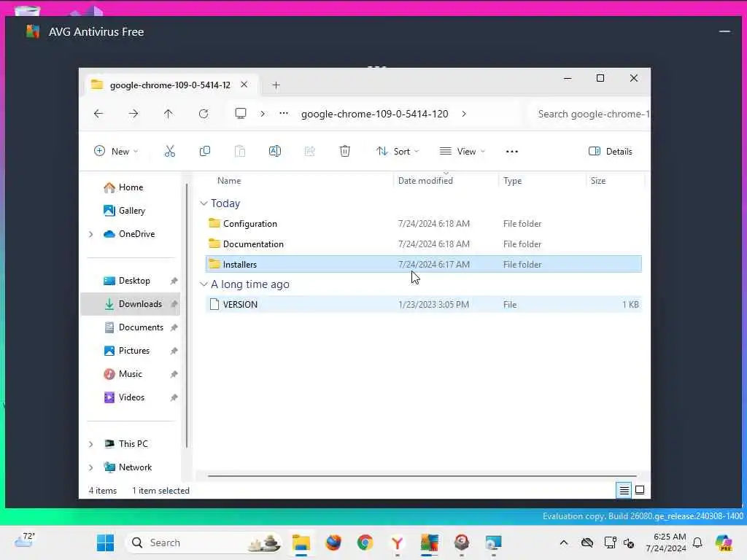Select the VERSION file

click(424, 304)
